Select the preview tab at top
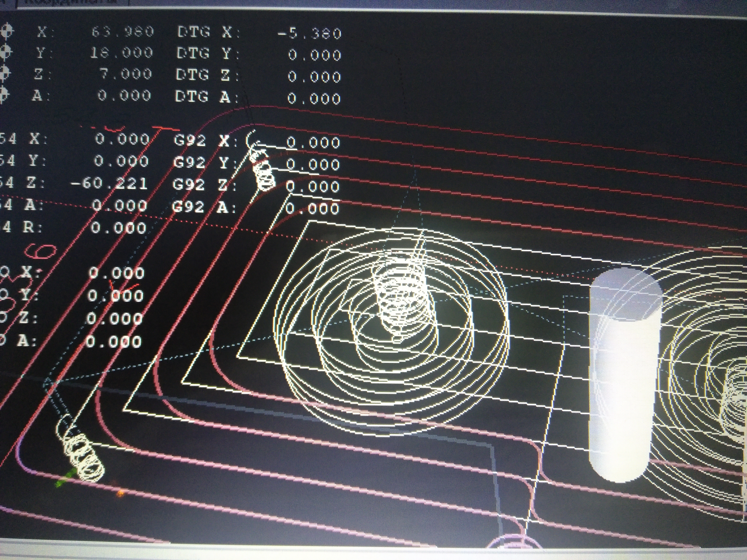747x560 pixels. click(73, 3)
